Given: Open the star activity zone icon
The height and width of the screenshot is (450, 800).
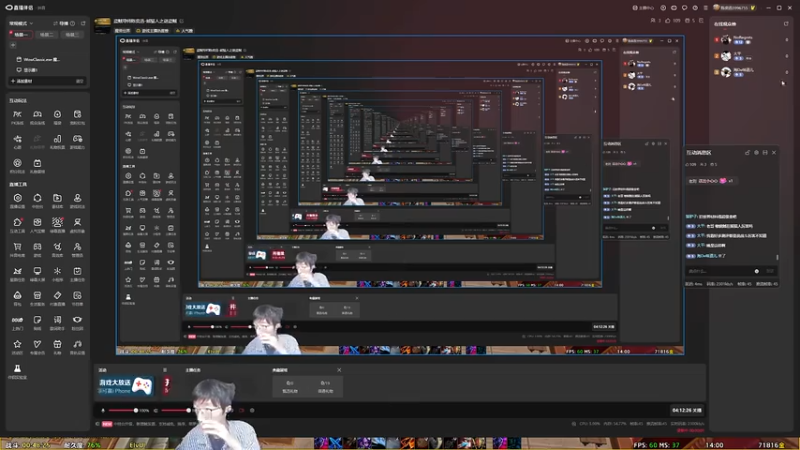Looking at the screenshot, I should tap(17, 344).
